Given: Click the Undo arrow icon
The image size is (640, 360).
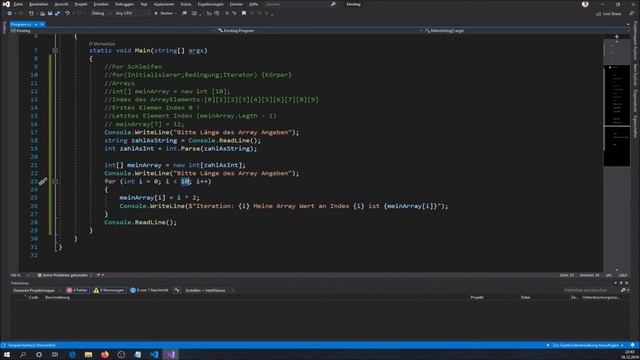Looking at the screenshot, I should coord(67,13).
